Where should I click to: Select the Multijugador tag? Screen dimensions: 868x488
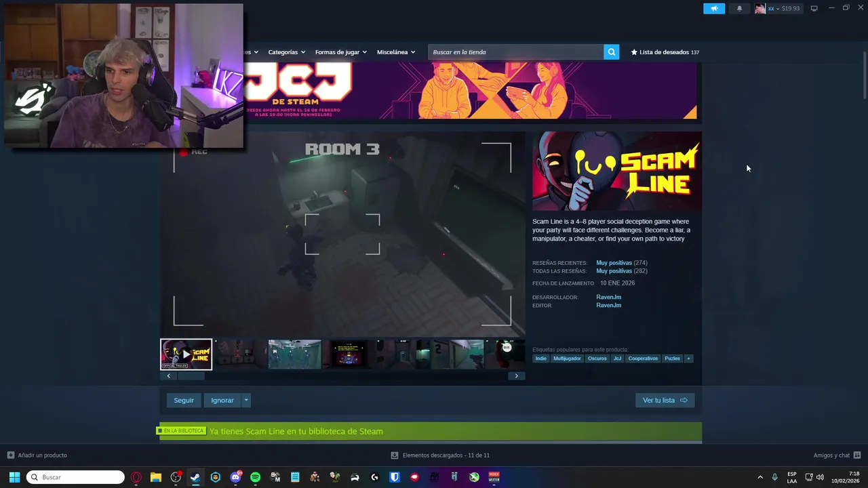(567, 359)
